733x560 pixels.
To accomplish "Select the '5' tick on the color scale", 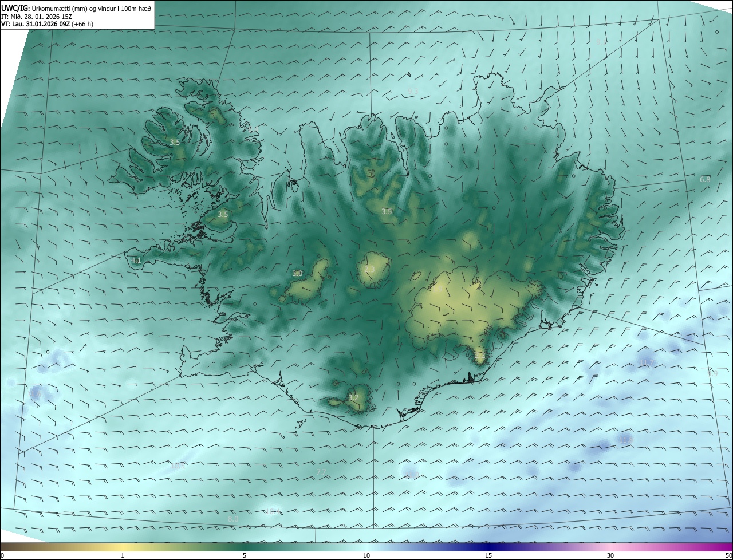I will (245, 555).
